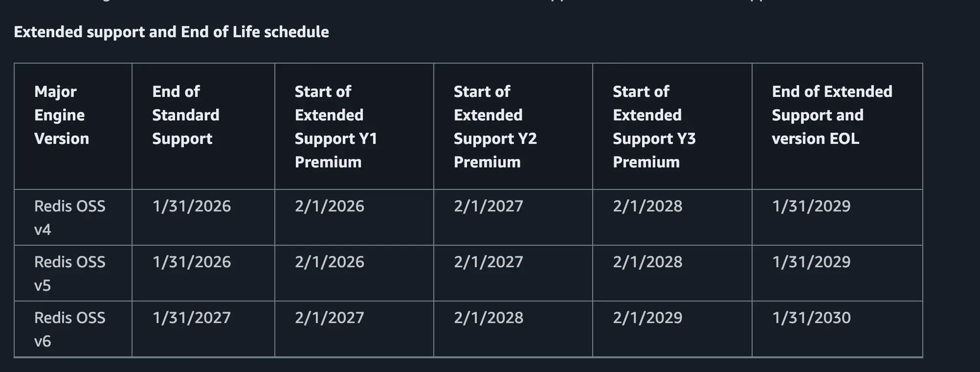Viewport: 980px width, 372px height.
Task: Click Redis OSS v4 Y3 Premium date 2/1/2028
Action: coord(647,206)
